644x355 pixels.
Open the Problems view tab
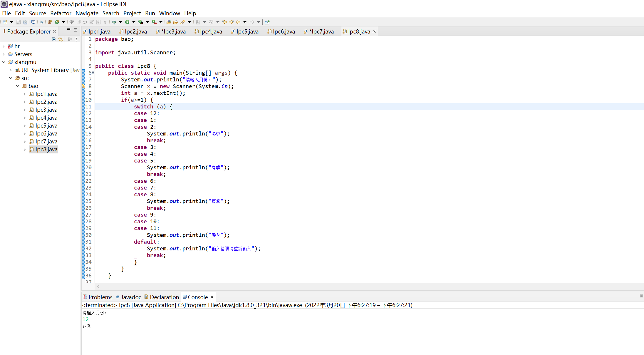100,297
